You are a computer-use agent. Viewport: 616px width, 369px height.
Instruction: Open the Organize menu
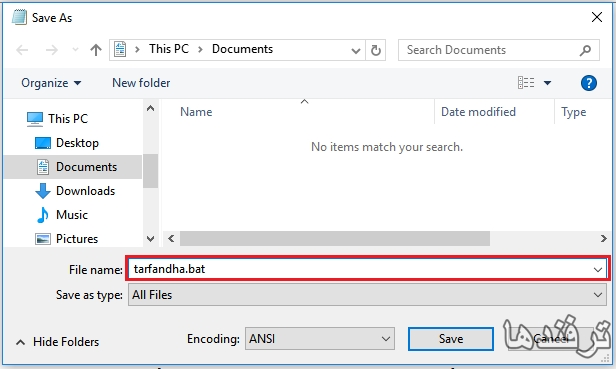tap(51, 83)
